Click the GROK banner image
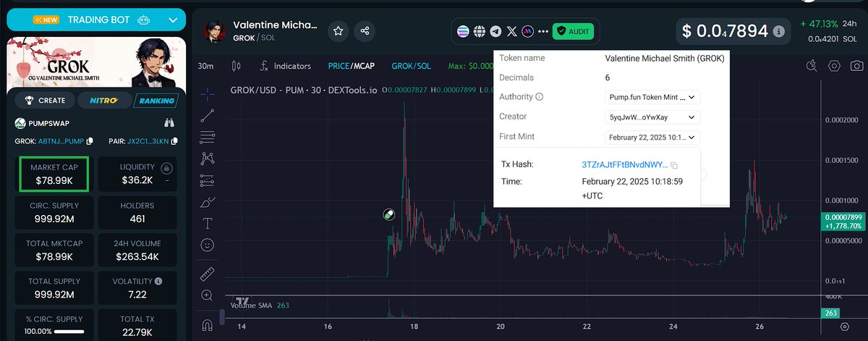 (x=96, y=62)
